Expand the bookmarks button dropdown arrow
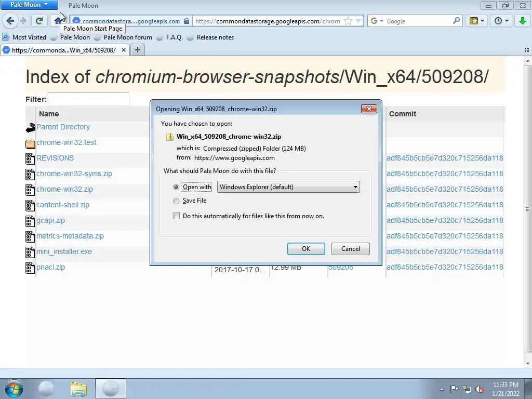Viewport: 532px width, 399px height. 482,21
